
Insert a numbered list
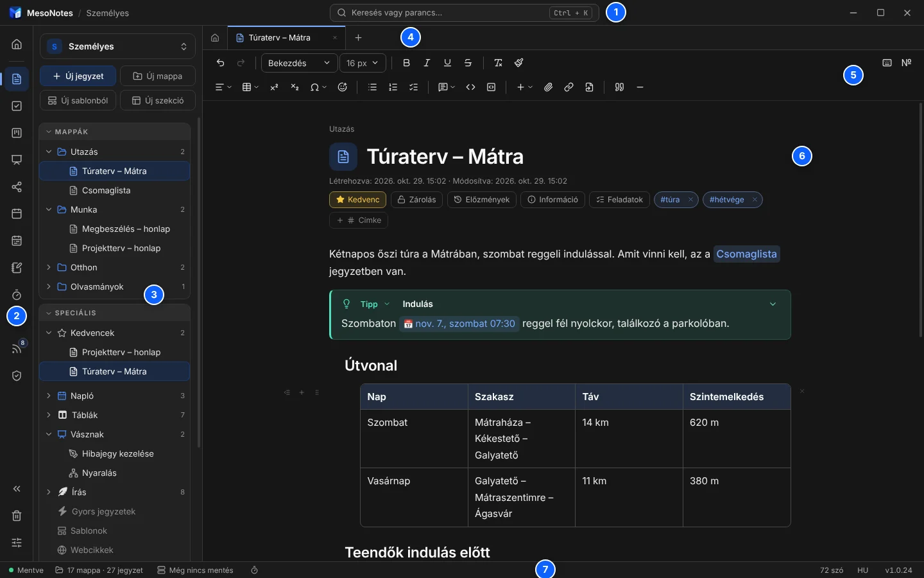click(x=393, y=87)
